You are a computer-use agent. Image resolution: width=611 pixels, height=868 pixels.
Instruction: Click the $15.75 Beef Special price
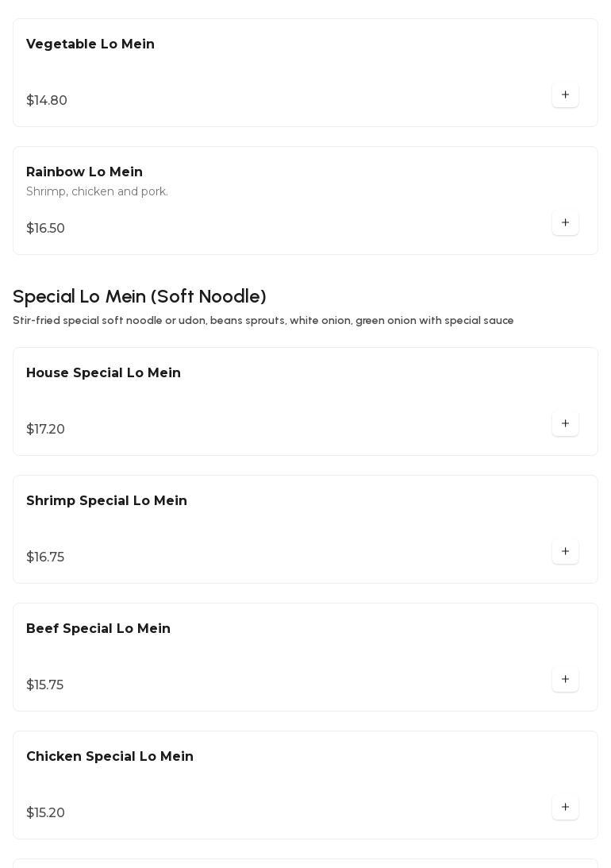pyautogui.click(x=45, y=685)
